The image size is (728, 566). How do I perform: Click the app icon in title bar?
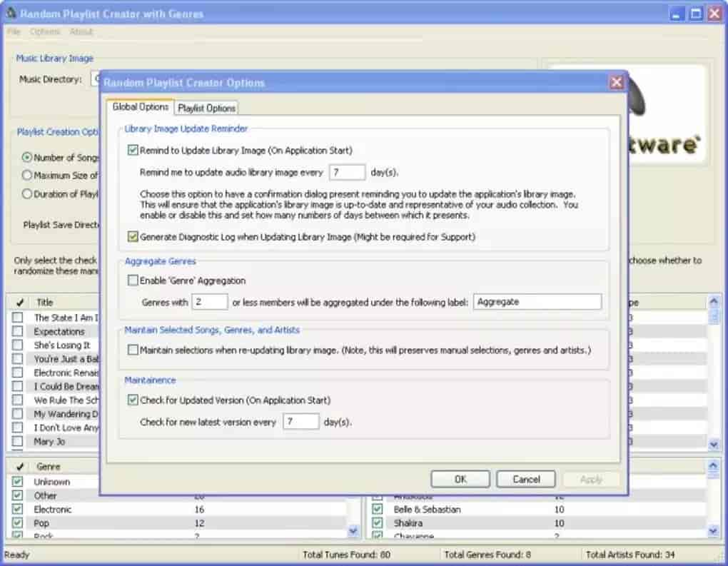pos(10,14)
